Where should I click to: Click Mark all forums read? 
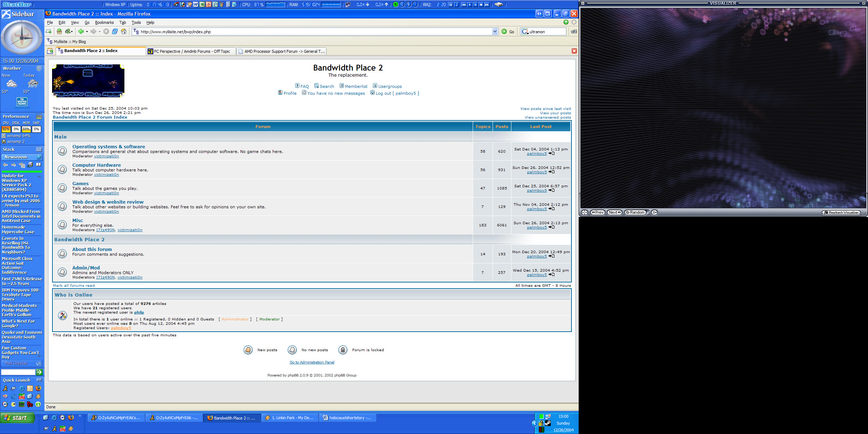74,285
